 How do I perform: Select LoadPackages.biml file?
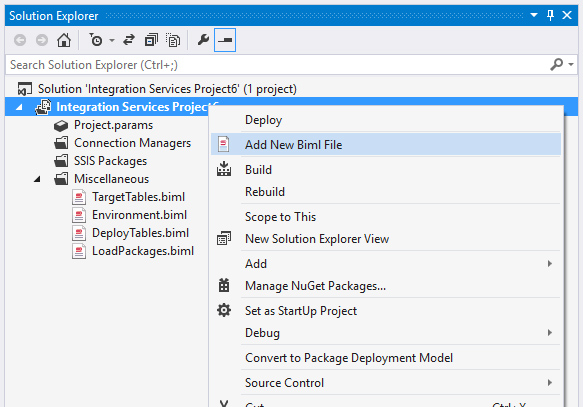pos(143,251)
